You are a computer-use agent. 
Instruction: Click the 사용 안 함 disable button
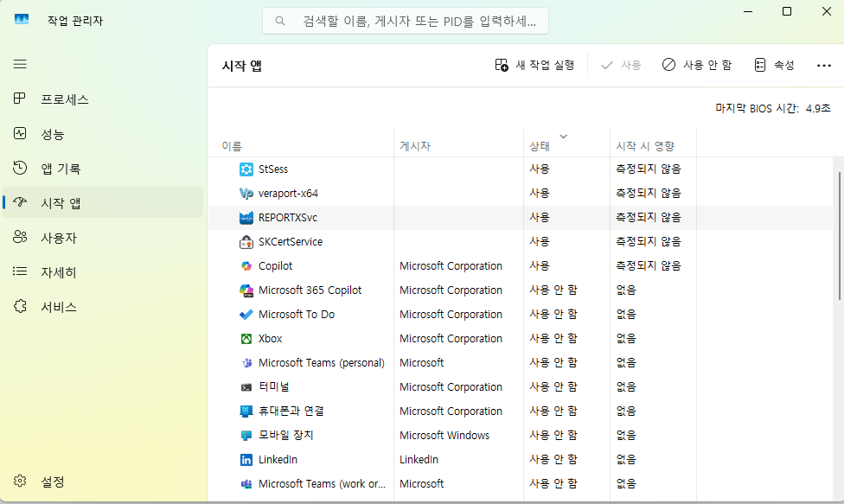pyautogui.click(x=696, y=65)
